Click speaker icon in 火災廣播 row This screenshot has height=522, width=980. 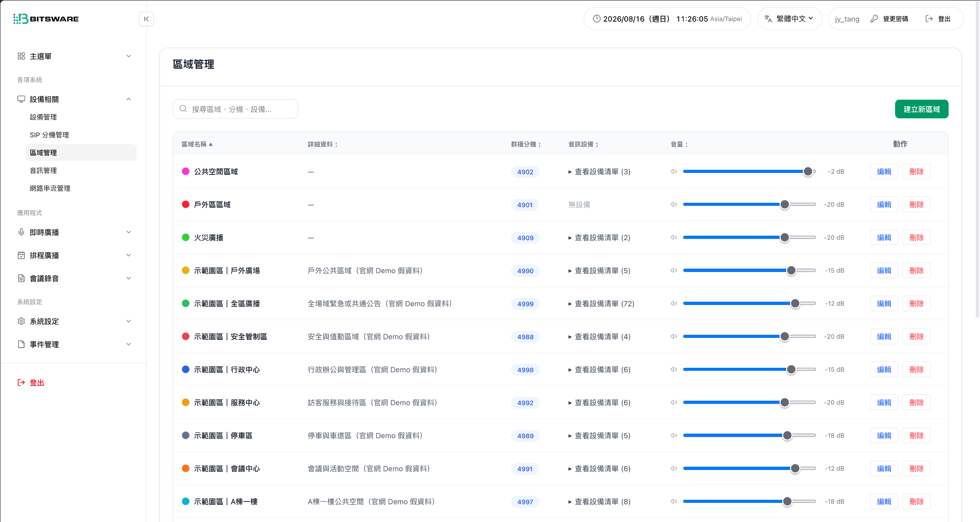point(674,237)
